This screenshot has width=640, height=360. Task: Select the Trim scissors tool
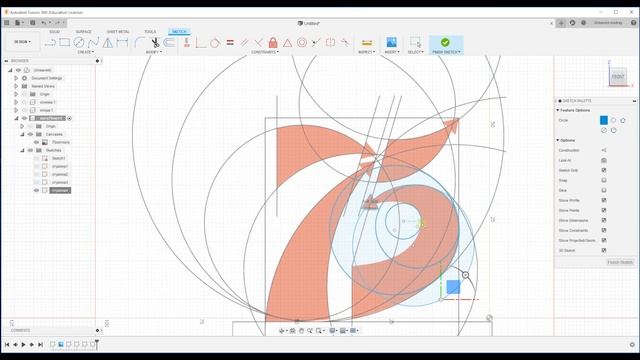tap(155, 42)
